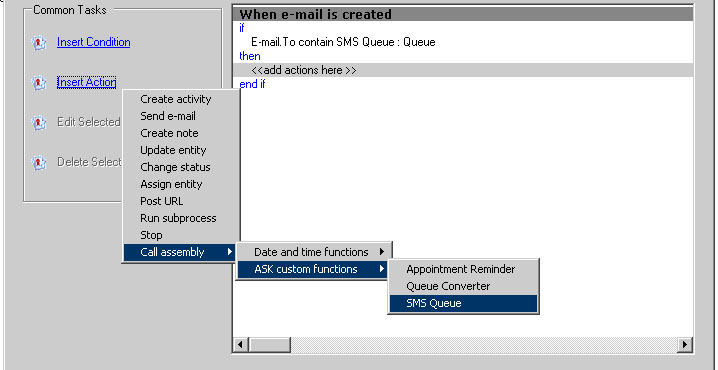Open the Insert Condition link

(x=93, y=42)
